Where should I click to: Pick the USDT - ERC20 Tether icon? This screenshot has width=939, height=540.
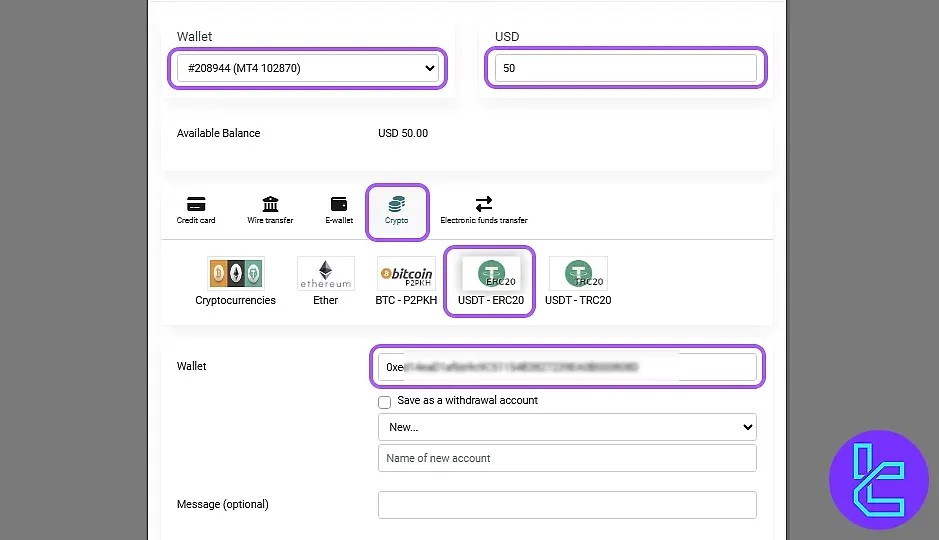coord(490,274)
